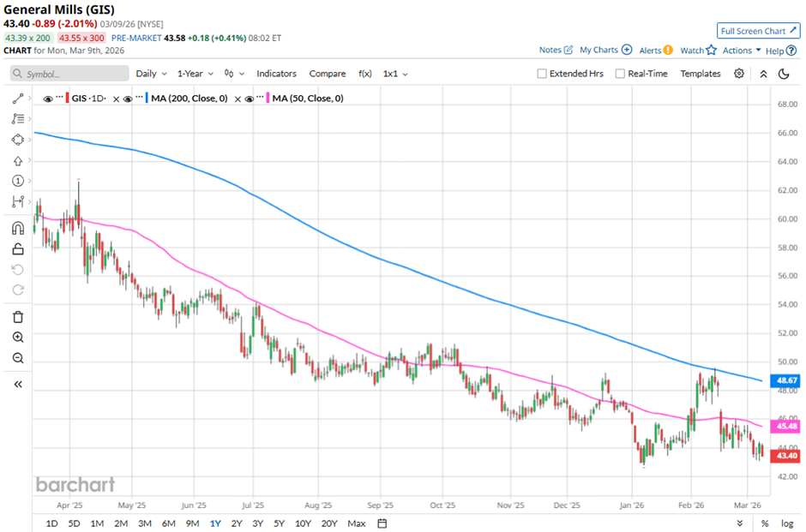
Task: Toggle magnet snap mode
Action: tap(18, 228)
